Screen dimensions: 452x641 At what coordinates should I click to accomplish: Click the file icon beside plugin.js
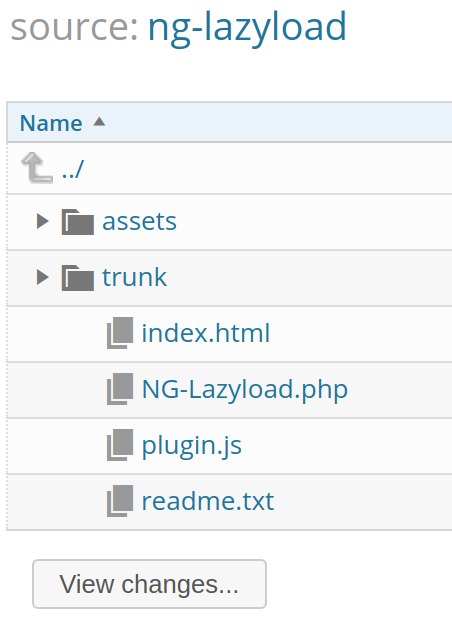(120, 445)
